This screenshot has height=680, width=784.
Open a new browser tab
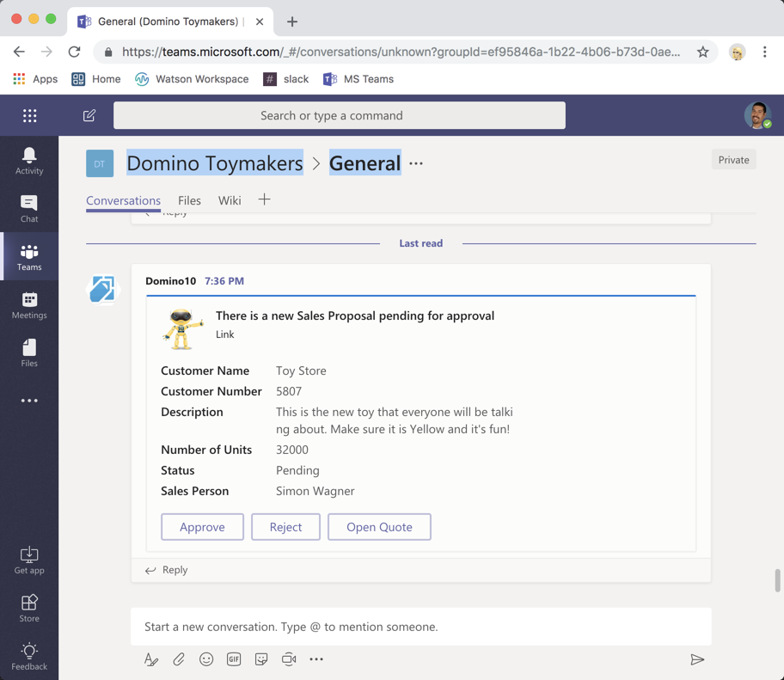pos(292,21)
